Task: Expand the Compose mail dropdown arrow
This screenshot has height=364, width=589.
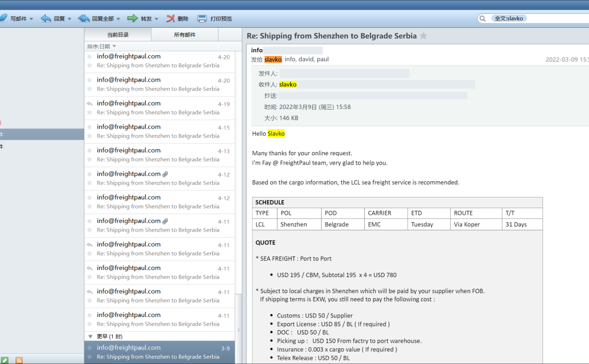Action: (x=31, y=19)
